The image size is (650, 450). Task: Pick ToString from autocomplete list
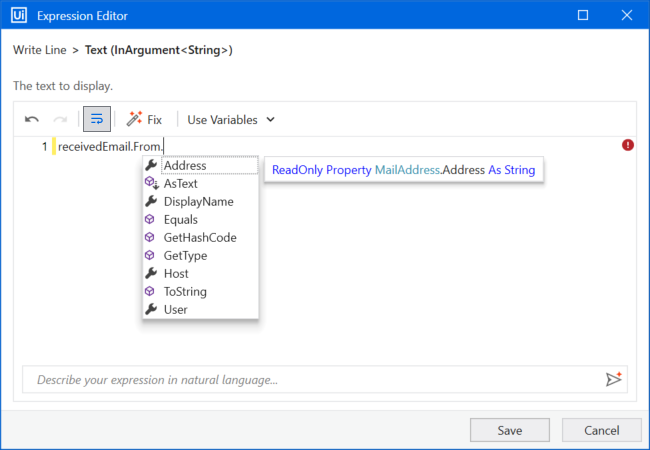(185, 291)
